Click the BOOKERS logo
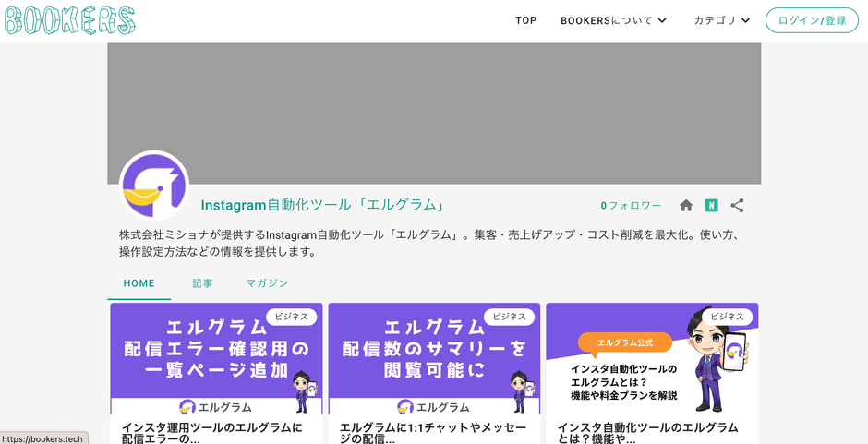 69,20
